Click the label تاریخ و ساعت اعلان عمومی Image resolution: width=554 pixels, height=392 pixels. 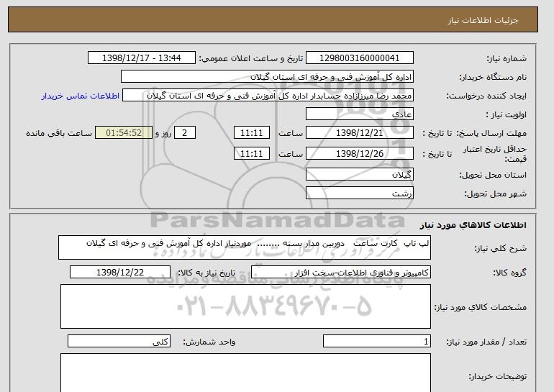[251, 59]
